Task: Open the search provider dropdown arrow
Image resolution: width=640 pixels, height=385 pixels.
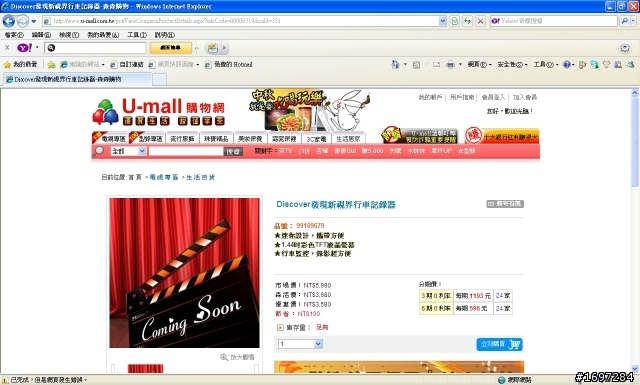Action: (634, 21)
